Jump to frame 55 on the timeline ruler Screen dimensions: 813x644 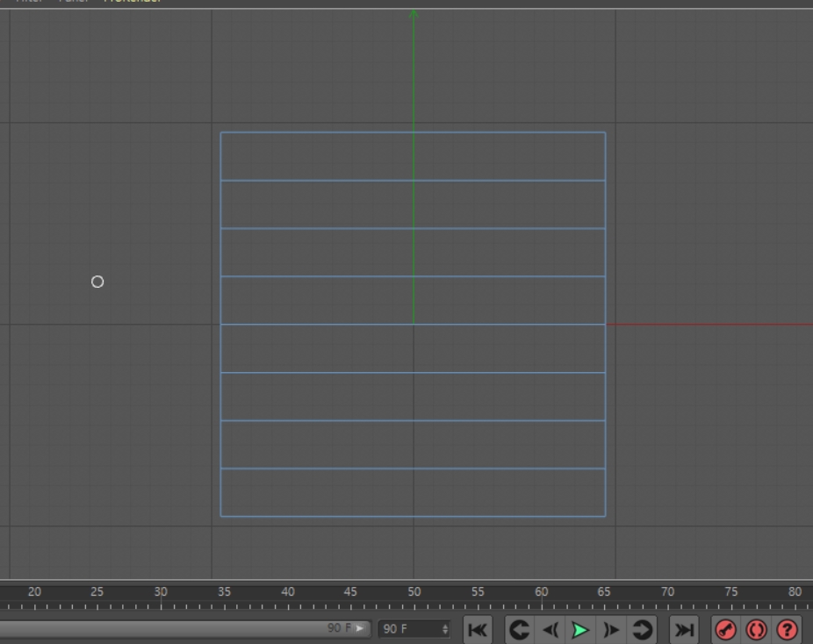tap(478, 591)
